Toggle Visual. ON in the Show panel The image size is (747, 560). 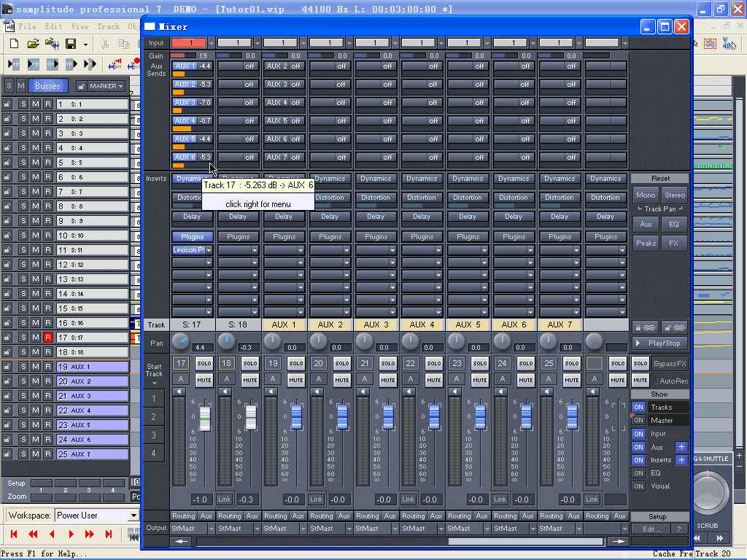tap(638, 486)
